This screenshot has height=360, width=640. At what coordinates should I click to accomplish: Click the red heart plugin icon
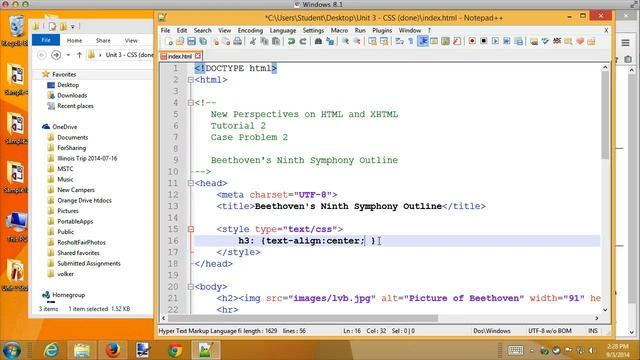(x=580, y=41)
